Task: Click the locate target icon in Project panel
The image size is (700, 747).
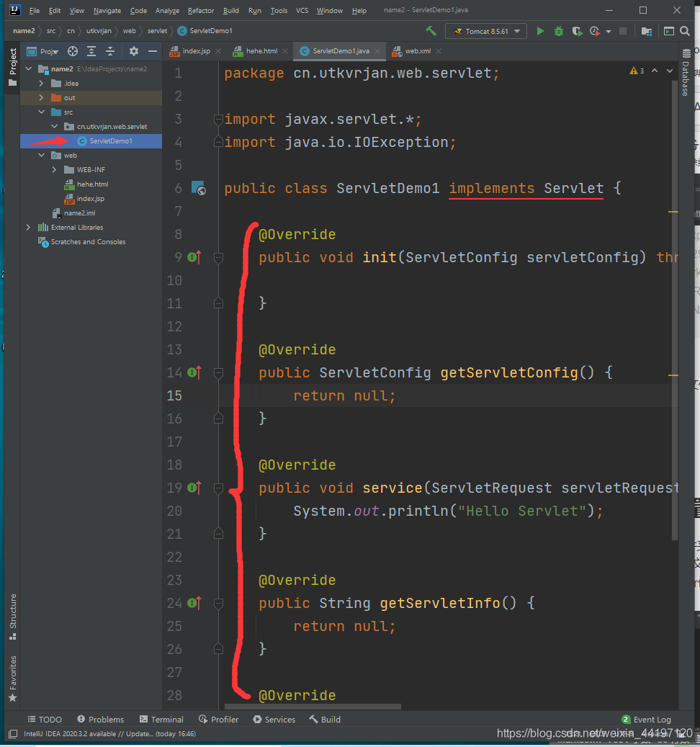Action: (72, 51)
